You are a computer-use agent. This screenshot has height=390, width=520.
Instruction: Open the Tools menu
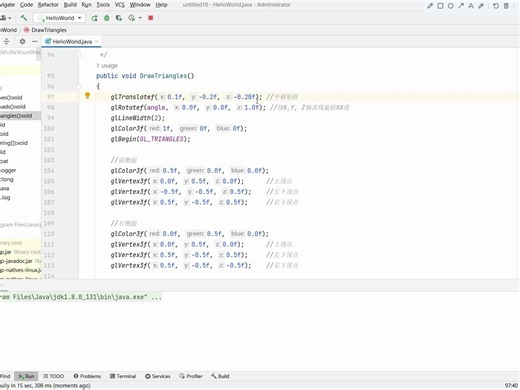pos(103,5)
